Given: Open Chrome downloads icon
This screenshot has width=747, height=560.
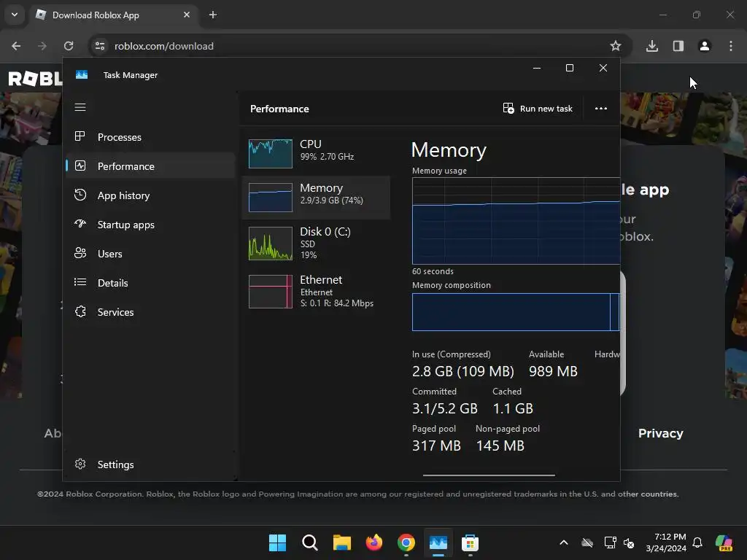Looking at the screenshot, I should 652,46.
